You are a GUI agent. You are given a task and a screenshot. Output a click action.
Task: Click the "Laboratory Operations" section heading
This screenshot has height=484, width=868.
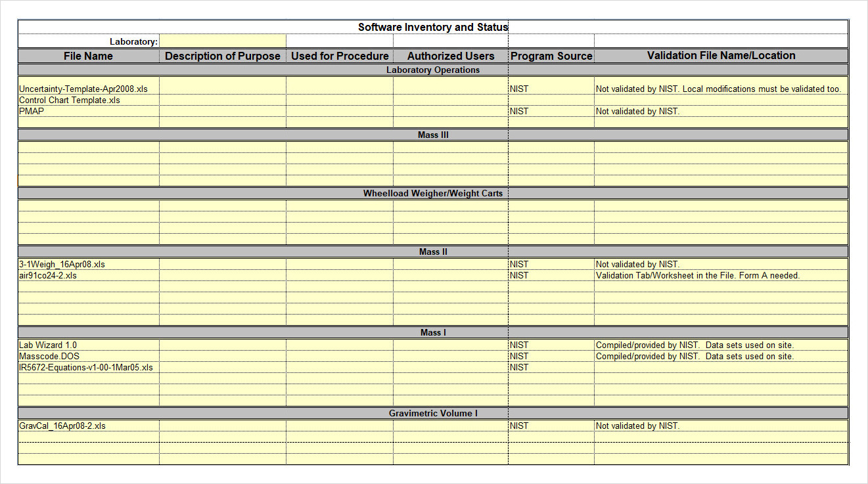[x=433, y=70]
